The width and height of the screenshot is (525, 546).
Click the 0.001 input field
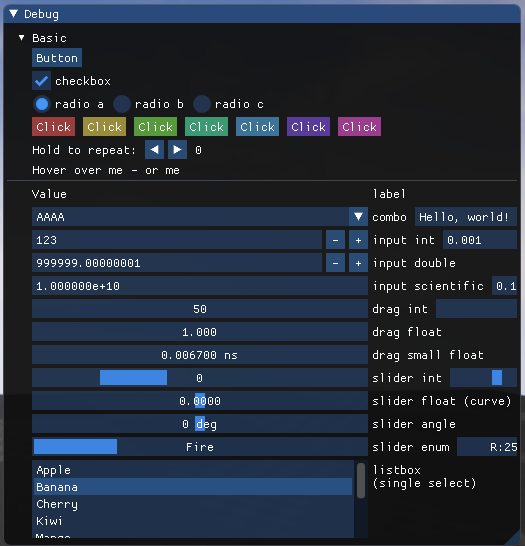coord(480,240)
